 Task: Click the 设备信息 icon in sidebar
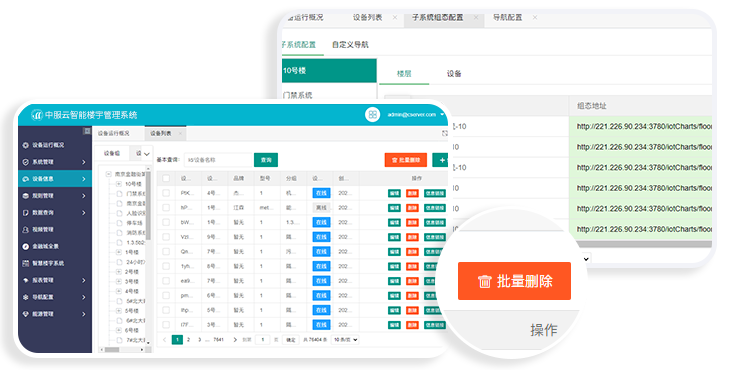click(26, 179)
